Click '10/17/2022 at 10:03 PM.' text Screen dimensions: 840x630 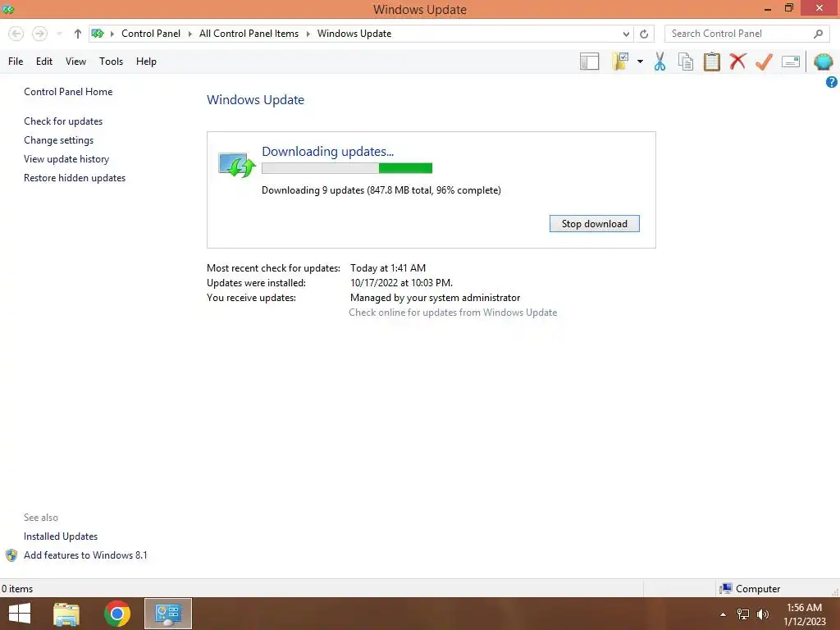(401, 283)
